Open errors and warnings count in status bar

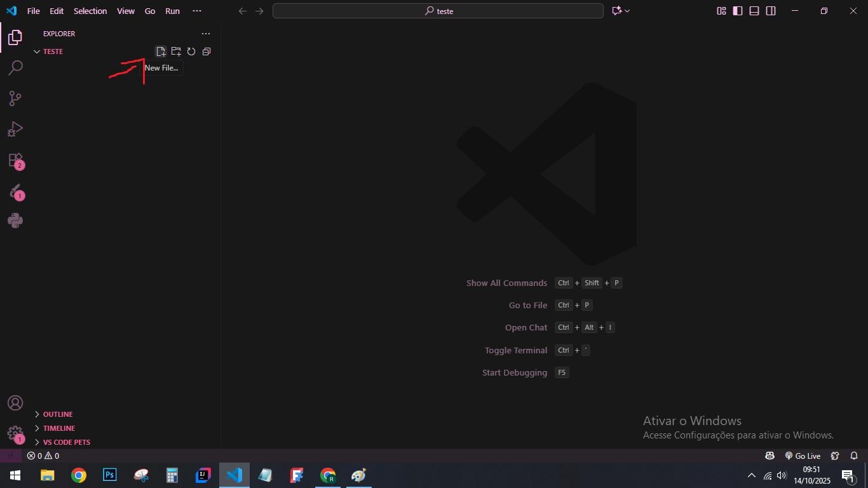[x=43, y=456]
